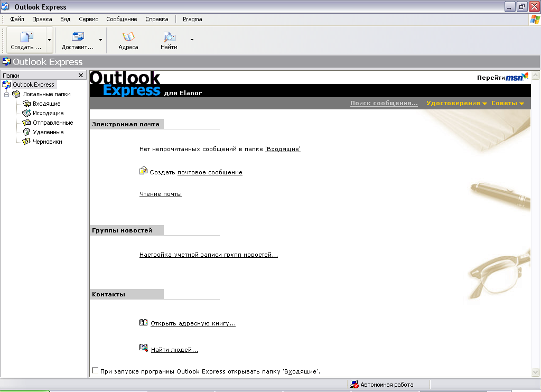Click the scroll down arrow of the main pane
541x392 pixels.
pyautogui.click(x=536, y=372)
